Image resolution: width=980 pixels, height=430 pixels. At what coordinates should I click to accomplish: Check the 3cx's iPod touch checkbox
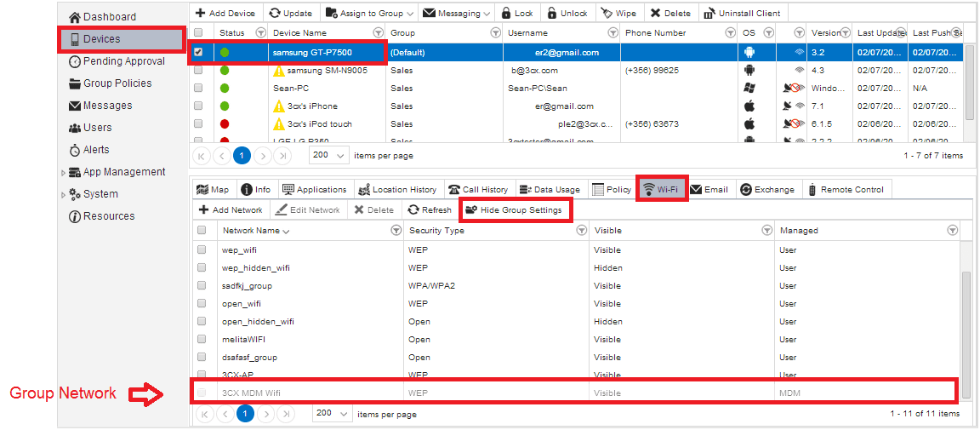pos(198,124)
